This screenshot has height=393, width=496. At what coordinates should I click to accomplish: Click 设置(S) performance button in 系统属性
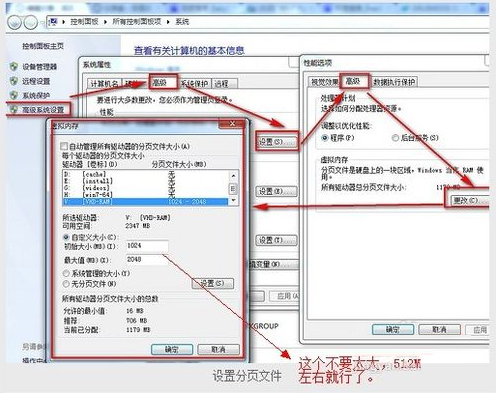point(276,142)
